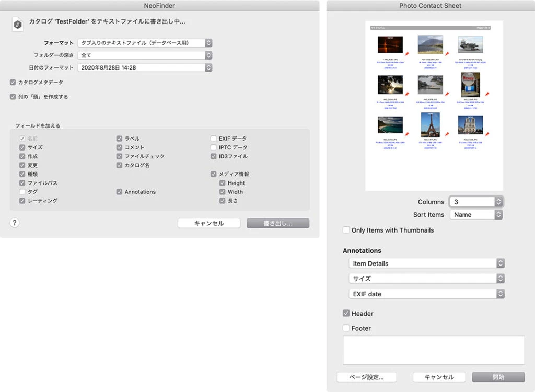Open the EXIF date annotation dropdown
Screen dimensions: 535x392
[426, 294]
